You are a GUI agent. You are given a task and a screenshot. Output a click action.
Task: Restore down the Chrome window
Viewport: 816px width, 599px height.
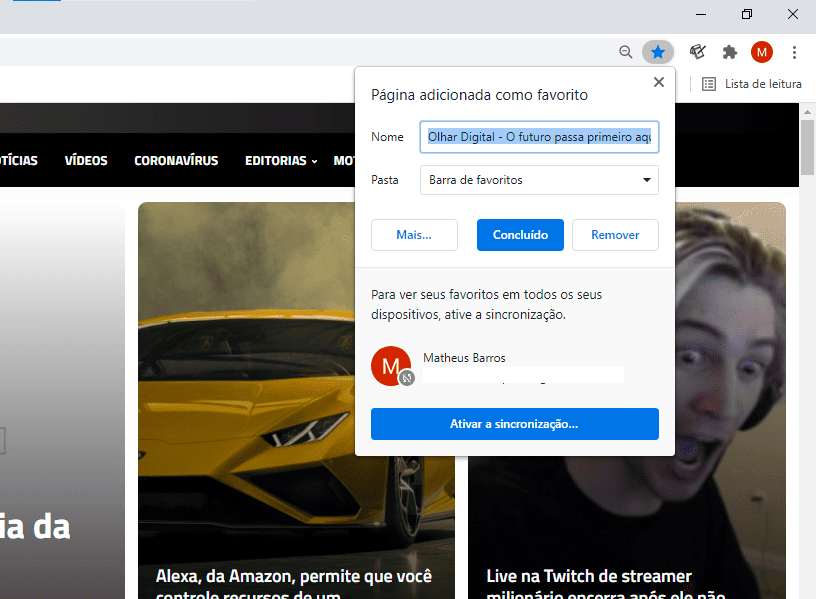click(747, 15)
